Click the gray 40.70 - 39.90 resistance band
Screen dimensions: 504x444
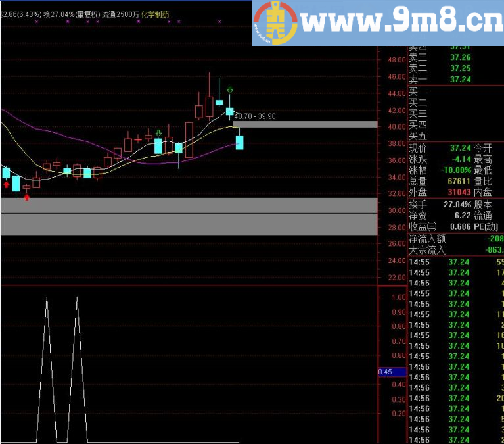[x=305, y=124]
